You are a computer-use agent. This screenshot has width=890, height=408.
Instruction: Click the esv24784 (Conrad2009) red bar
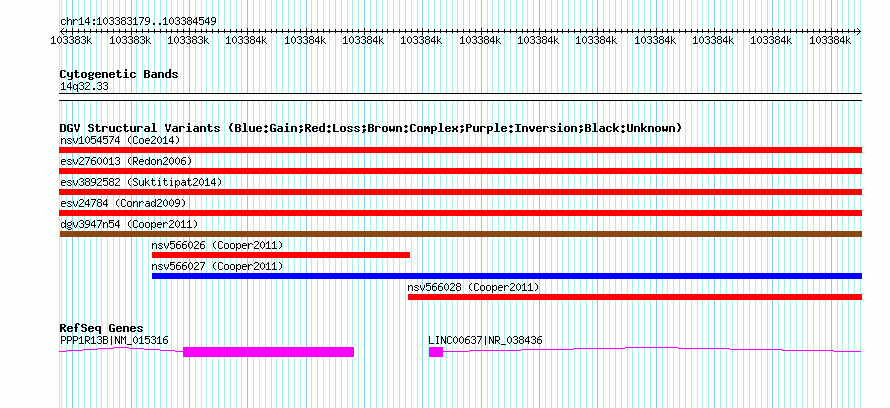click(x=460, y=213)
